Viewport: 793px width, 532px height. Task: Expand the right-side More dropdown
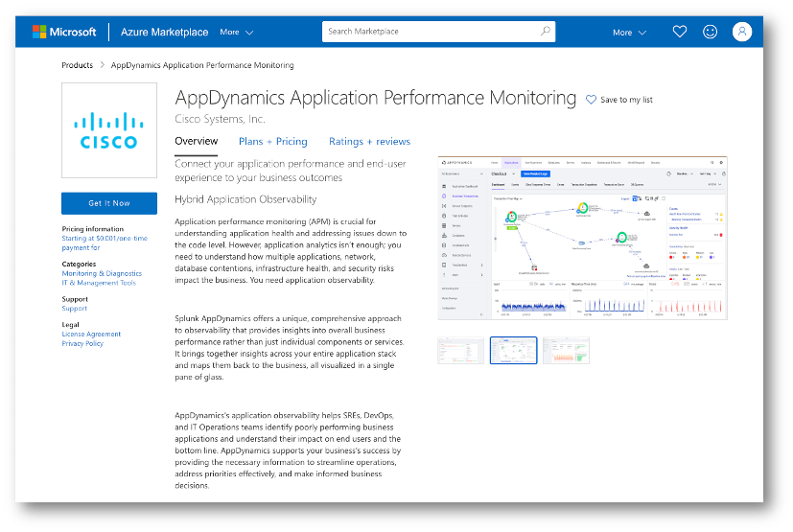[x=629, y=33]
